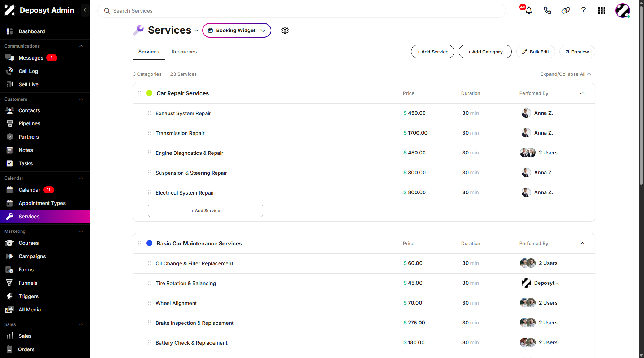
Task: Open the apps grid icon
Action: pos(602,10)
